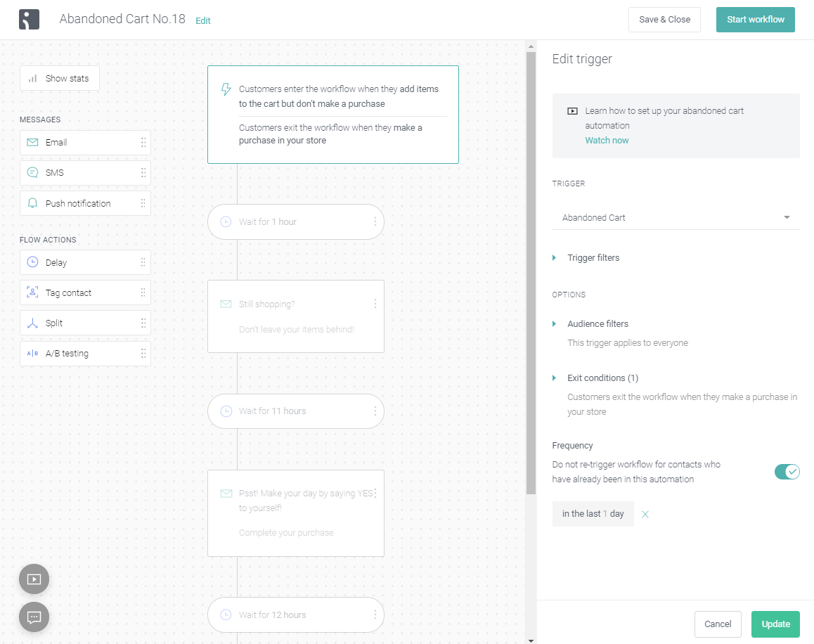Select the workflow trigger card
The image size is (814, 644).
point(332,115)
